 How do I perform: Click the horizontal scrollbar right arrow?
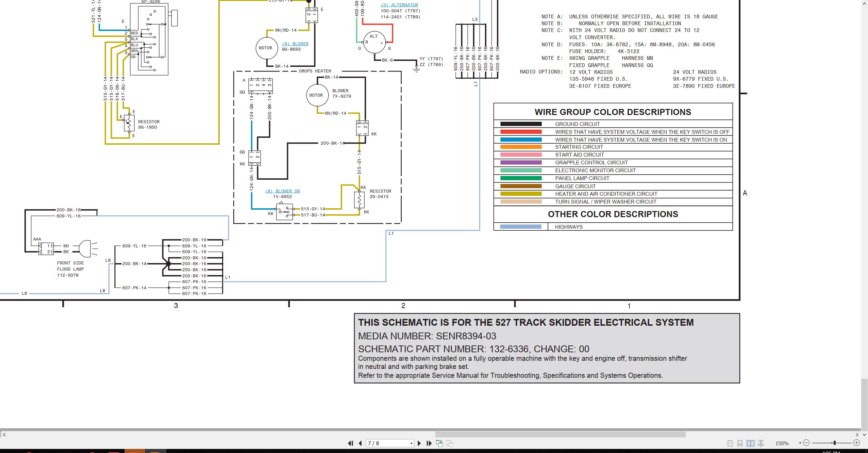[x=857, y=435]
